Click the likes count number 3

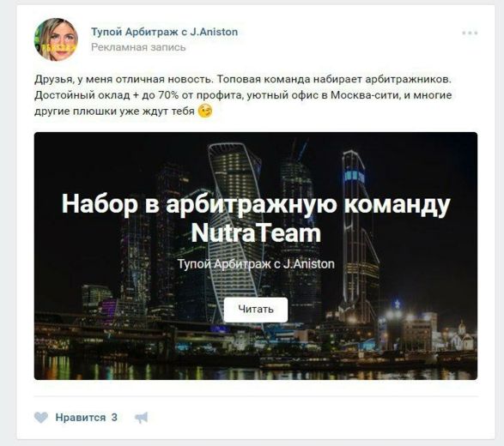[114, 418]
